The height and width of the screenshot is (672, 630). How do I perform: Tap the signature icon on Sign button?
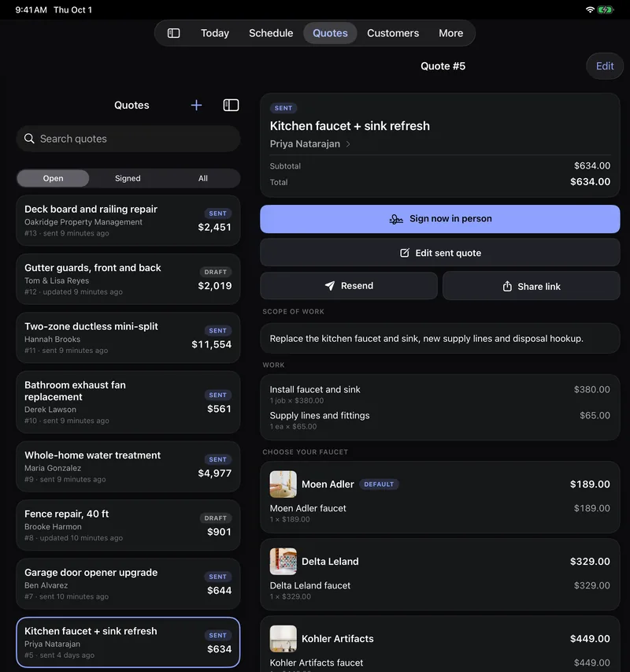tap(396, 219)
